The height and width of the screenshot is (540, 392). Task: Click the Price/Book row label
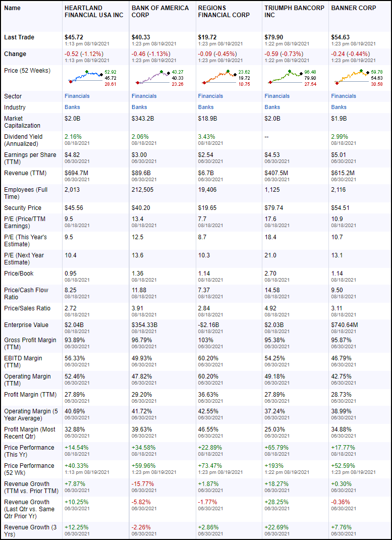pos(19,274)
